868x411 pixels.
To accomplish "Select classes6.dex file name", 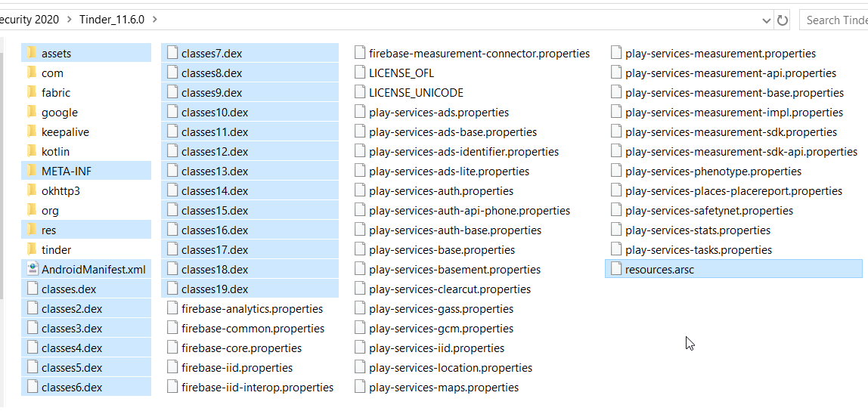I will pyautogui.click(x=72, y=388).
